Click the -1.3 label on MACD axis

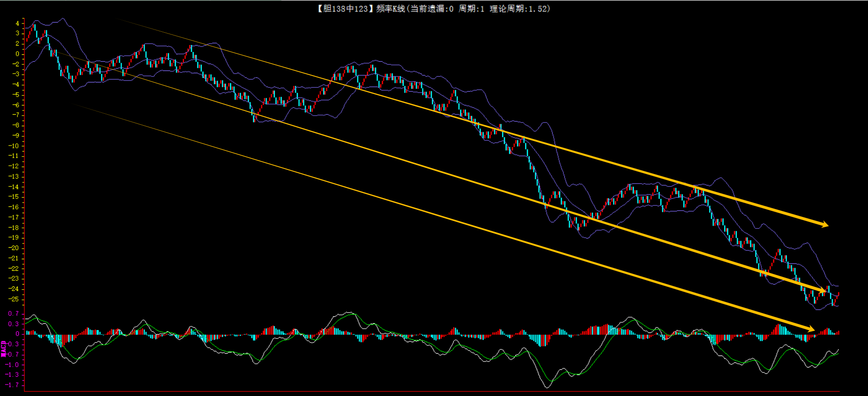13,375
